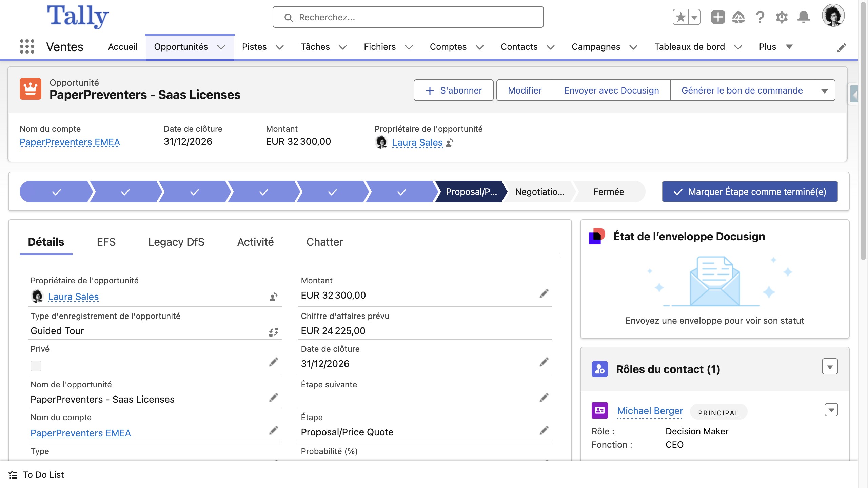Open the Rôles du contact card dropdown
This screenshot has height=488, width=868.
click(830, 367)
